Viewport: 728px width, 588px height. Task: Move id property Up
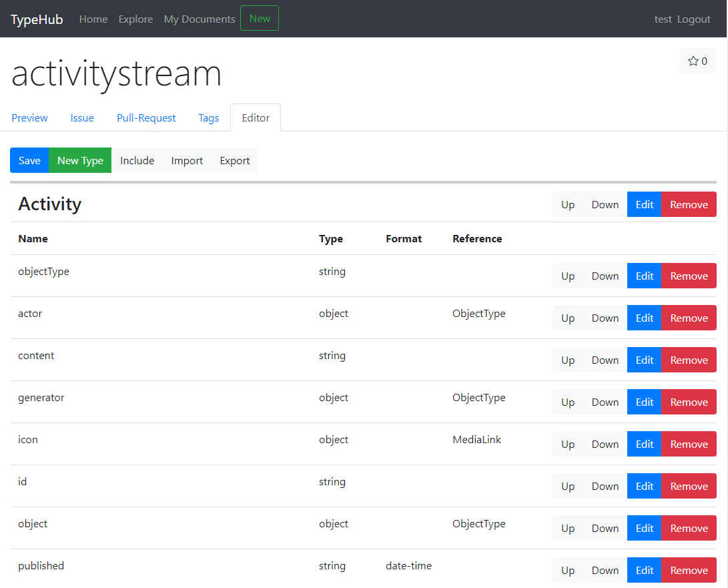coord(568,486)
